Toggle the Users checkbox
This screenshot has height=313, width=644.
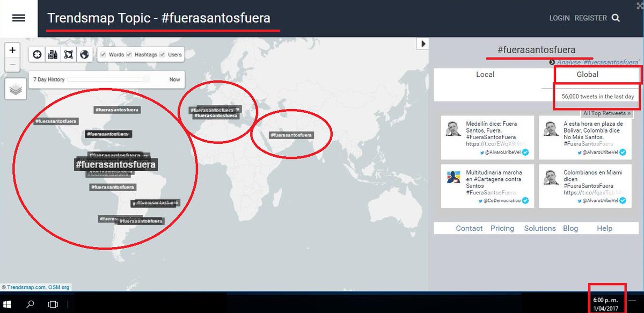(163, 54)
